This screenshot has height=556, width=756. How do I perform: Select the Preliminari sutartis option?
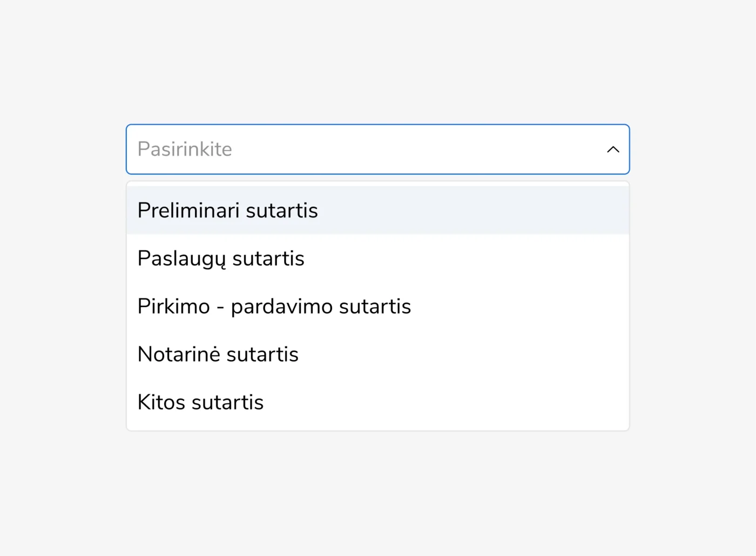227,211
